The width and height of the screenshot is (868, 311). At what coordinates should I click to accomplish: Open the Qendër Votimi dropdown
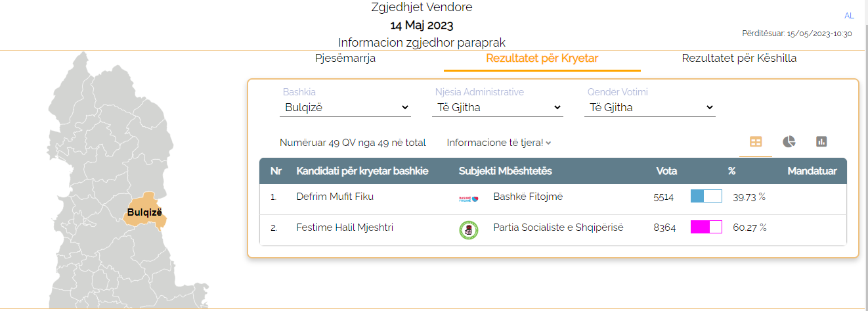pos(650,107)
